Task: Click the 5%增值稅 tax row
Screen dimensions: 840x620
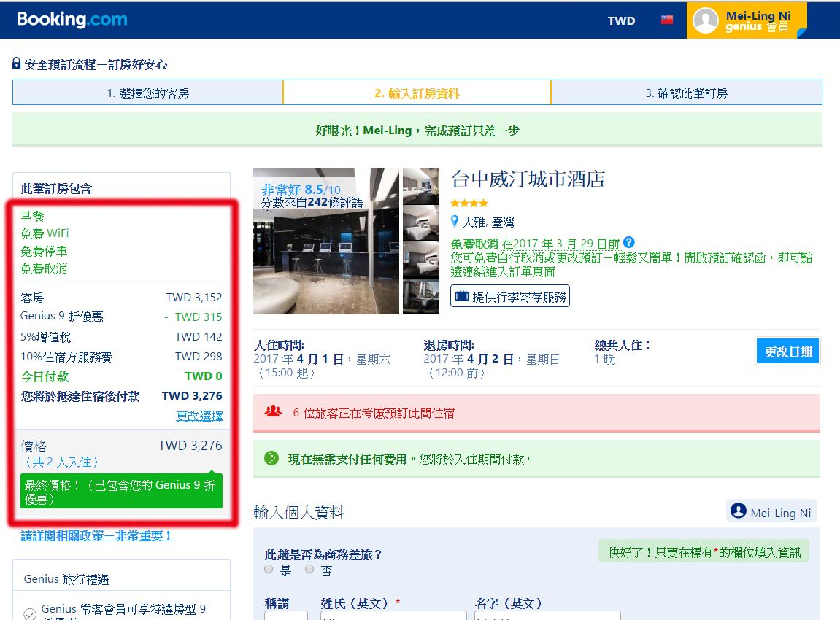Action: [x=121, y=337]
